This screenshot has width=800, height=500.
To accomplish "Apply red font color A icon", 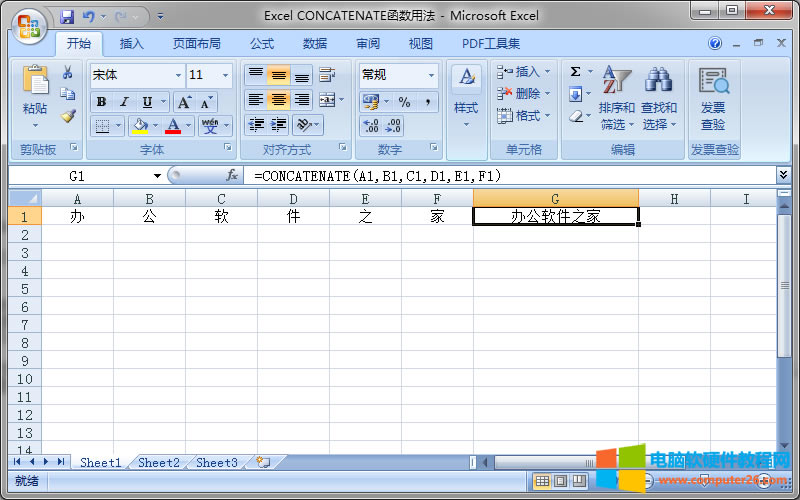I will click(173, 126).
